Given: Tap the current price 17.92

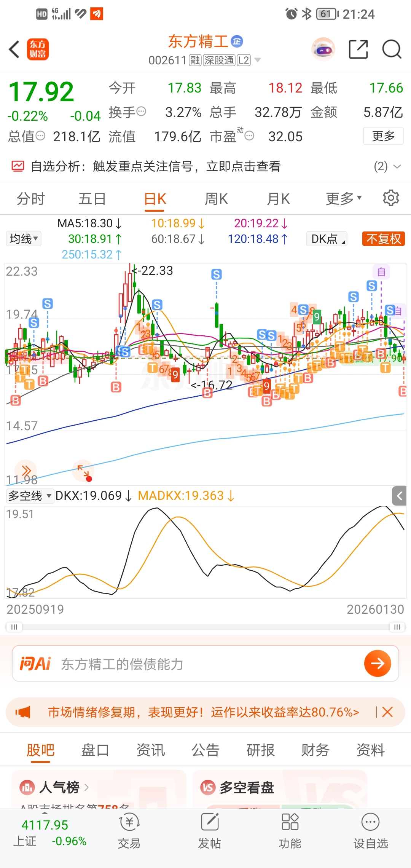Looking at the screenshot, I should [x=41, y=92].
